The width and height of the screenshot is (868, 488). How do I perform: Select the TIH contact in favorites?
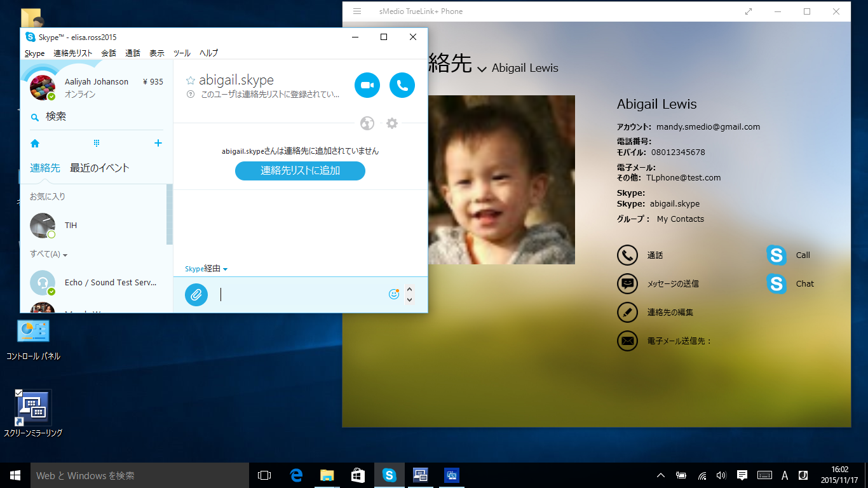click(x=70, y=226)
